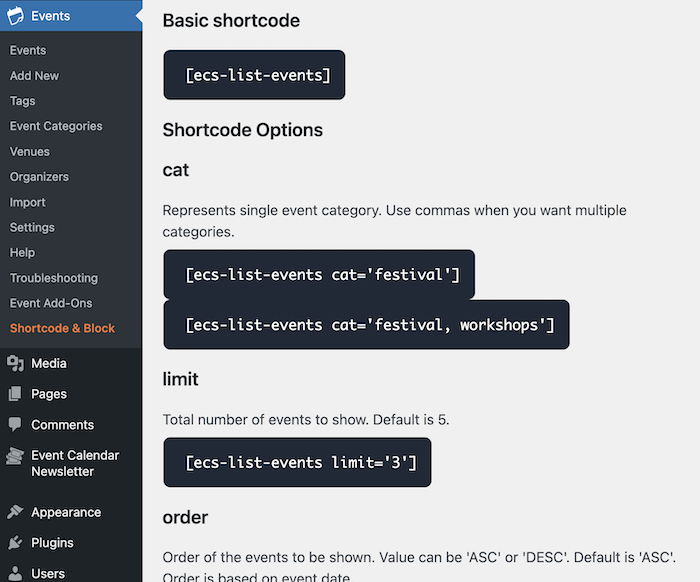Open the Plugins menu label
This screenshot has width=700, height=582.
pos(52,543)
